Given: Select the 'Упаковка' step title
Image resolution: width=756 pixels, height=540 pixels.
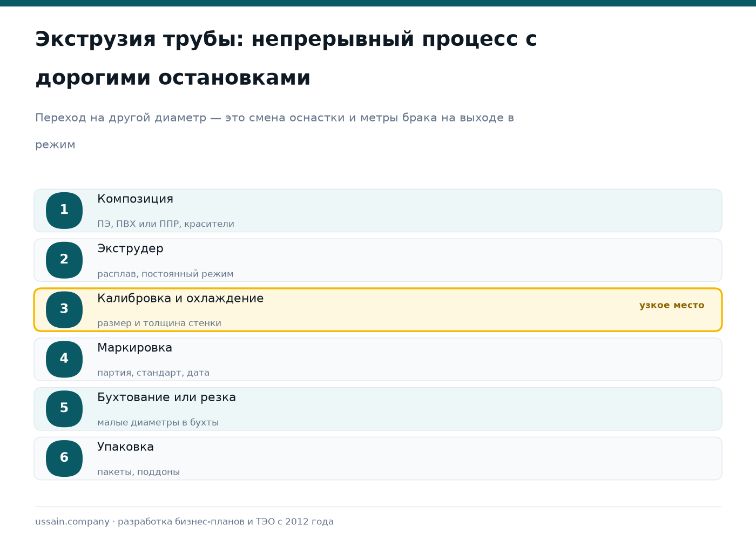Looking at the screenshot, I should [125, 447].
